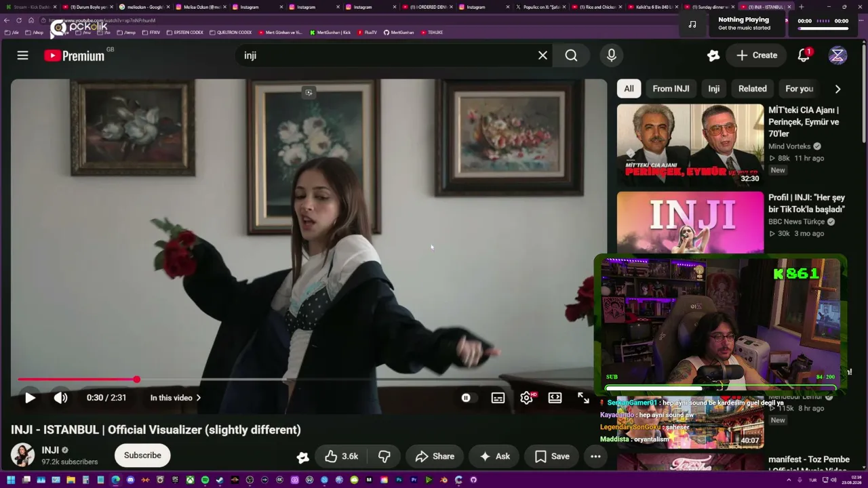
Task: Open the Create menu
Action: tap(757, 56)
